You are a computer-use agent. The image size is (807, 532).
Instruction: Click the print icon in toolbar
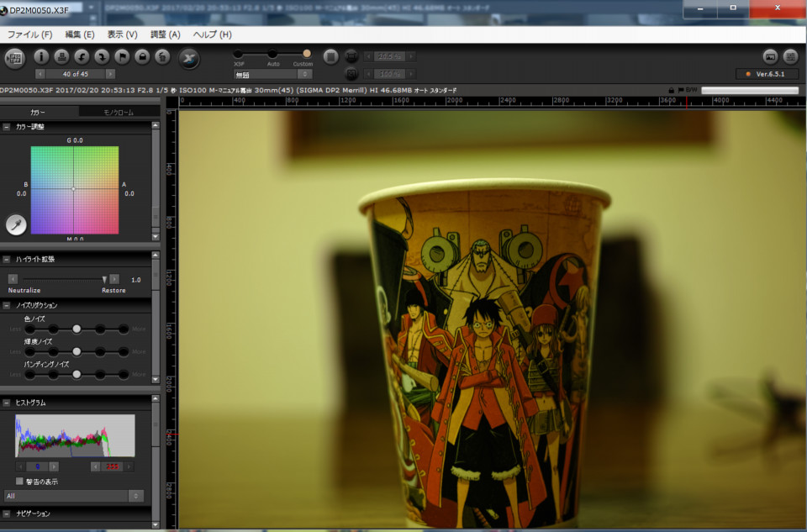click(x=61, y=56)
